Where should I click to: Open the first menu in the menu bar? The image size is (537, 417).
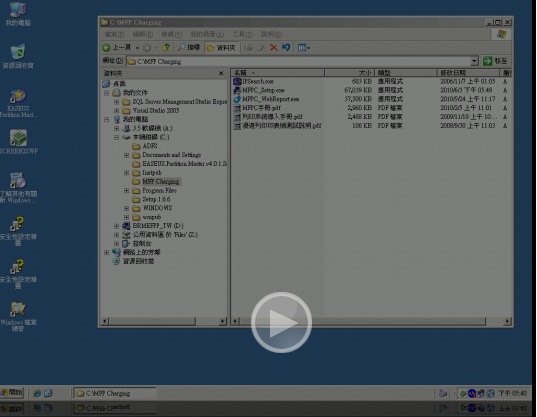click(x=114, y=34)
